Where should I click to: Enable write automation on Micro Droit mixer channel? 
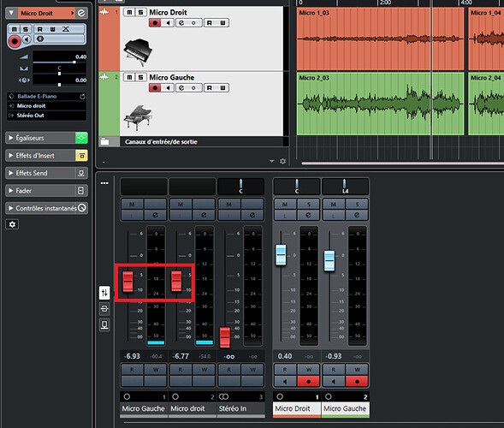coord(309,370)
